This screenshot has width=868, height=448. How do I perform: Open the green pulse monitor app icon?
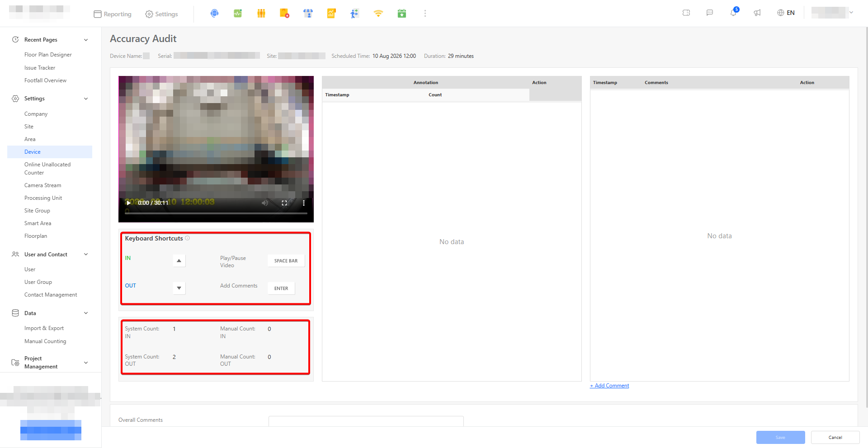click(x=238, y=14)
